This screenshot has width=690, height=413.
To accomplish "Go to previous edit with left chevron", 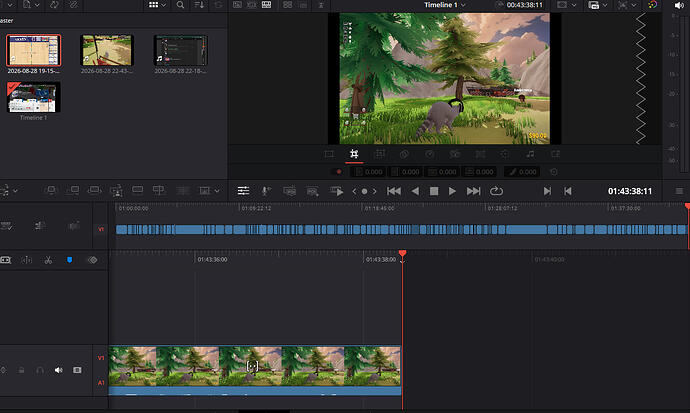I will point(354,191).
